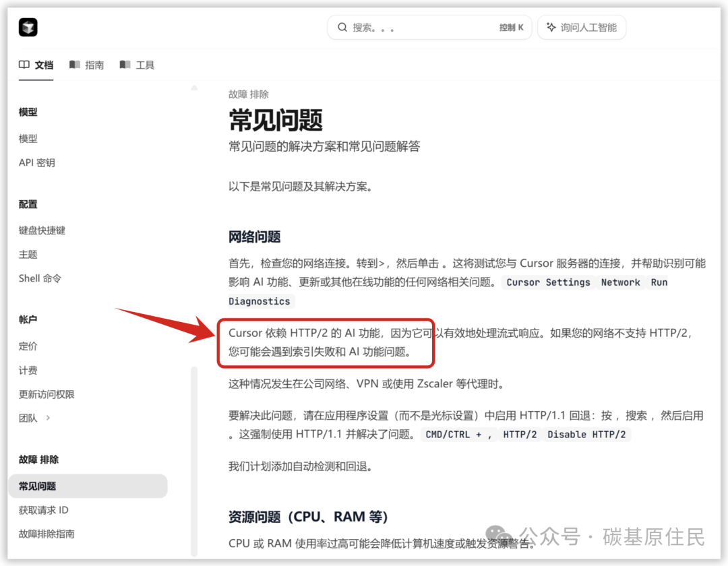The height and width of the screenshot is (566, 728).
Task: Click the 控制 K shortcut hint
Action: click(511, 28)
